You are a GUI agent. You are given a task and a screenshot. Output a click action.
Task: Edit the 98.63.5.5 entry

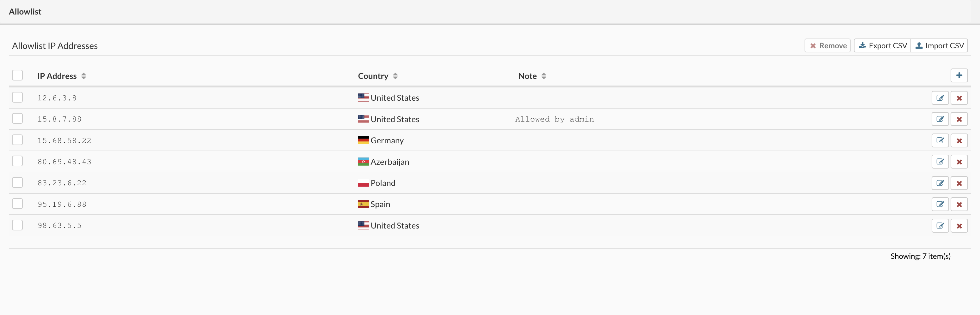[x=940, y=226]
